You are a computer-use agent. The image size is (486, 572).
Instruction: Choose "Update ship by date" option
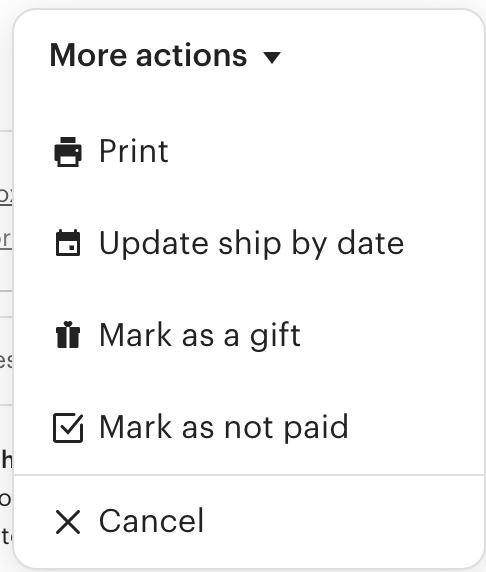coord(251,244)
